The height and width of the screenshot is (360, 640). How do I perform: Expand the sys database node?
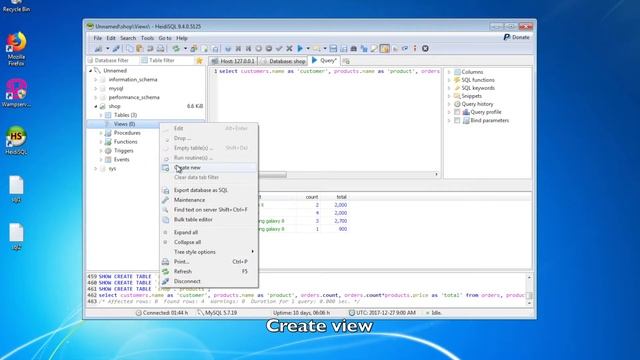96,169
